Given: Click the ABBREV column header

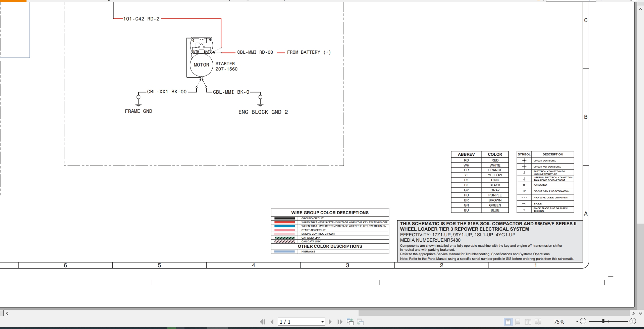Looking at the screenshot, I should coord(466,154).
